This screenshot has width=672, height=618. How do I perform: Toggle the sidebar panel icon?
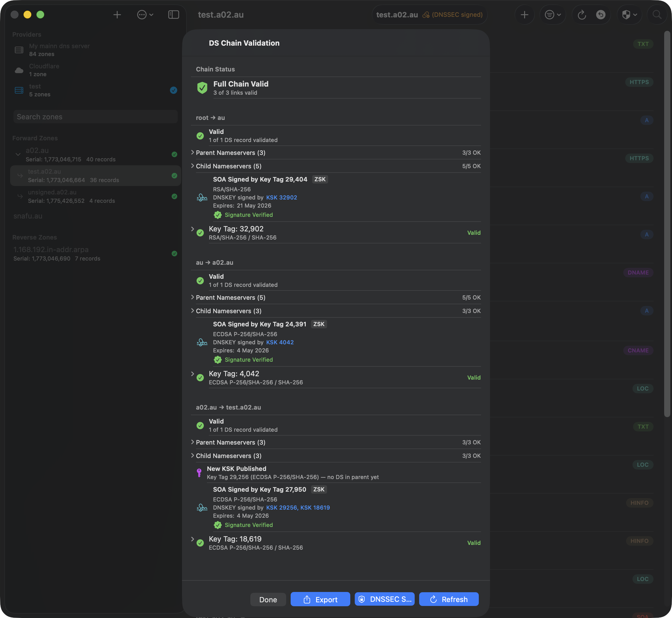coord(173,15)
